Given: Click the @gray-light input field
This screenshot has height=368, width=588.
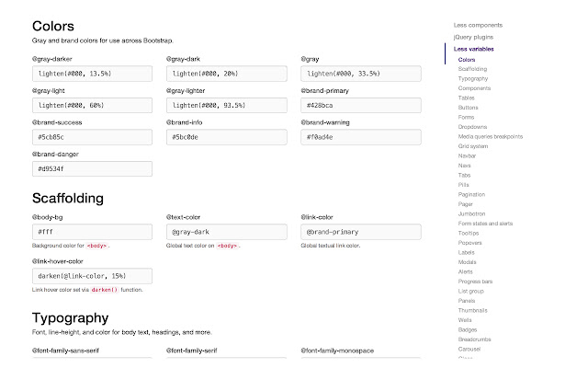Looking at the screenshot, I should pyautogui.click(x=92, y=105).
